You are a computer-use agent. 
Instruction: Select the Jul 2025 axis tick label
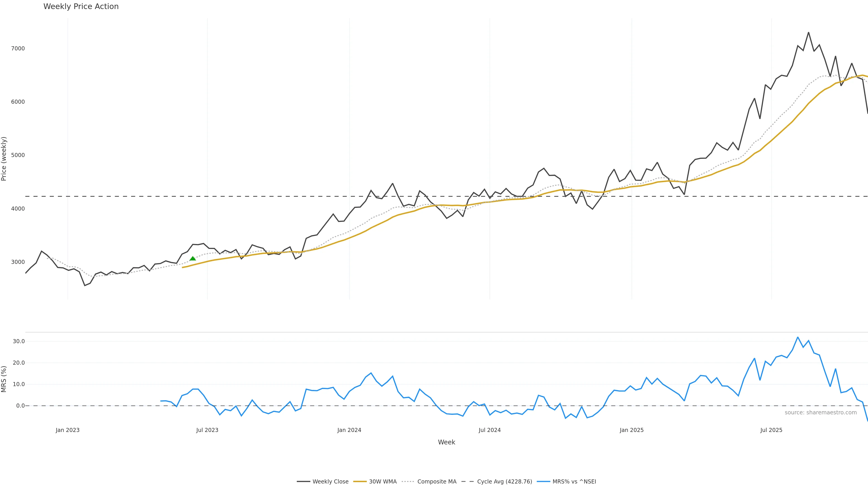tap(771, 430)
